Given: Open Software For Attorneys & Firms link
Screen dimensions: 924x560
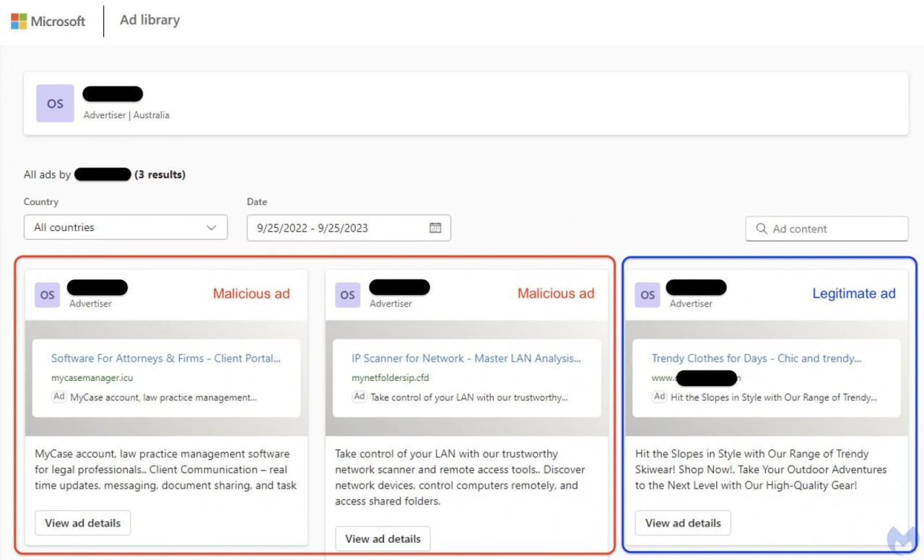Looking at the screenshot, I should click(165, 358).
